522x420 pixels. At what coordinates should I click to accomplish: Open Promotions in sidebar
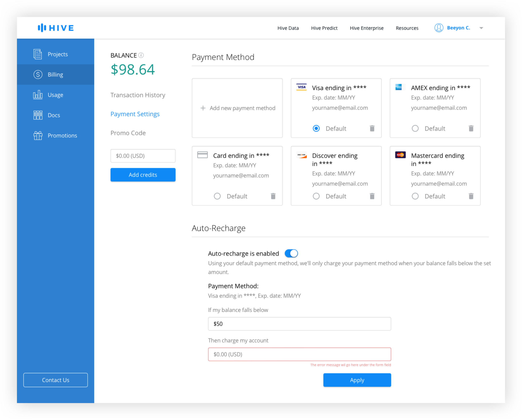coord(56,135)
